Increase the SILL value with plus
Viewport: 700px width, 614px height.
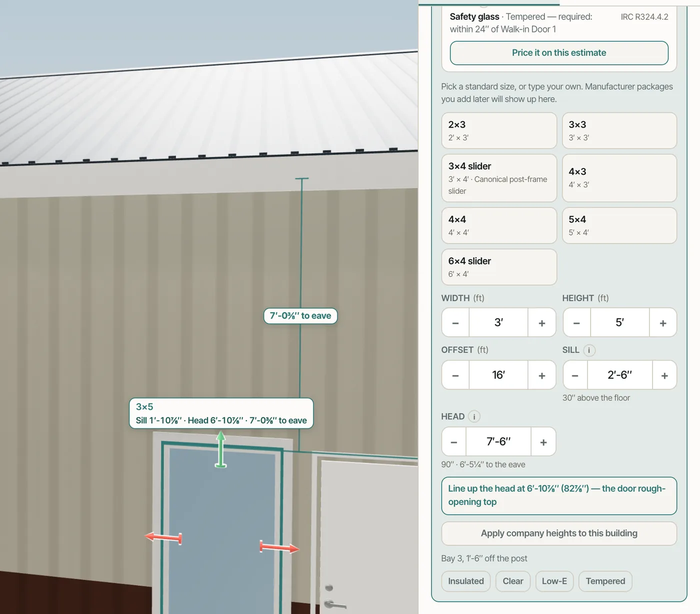[x=664, y=375]
